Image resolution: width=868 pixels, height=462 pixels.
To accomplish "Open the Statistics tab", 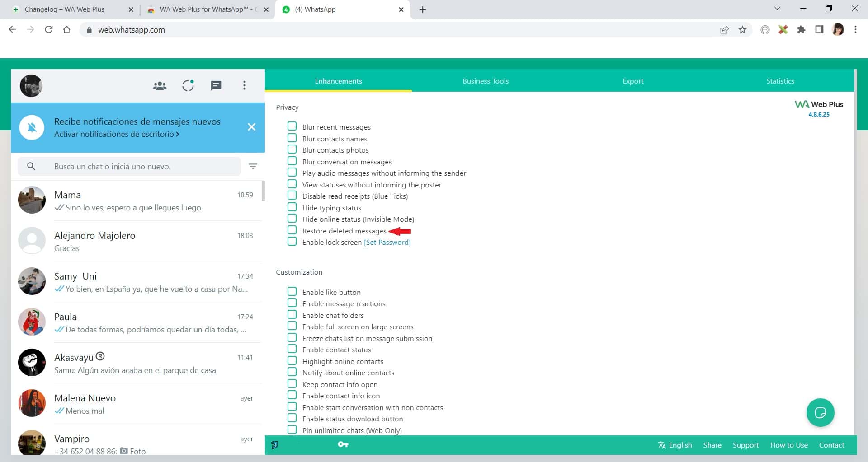I will 780,81.
